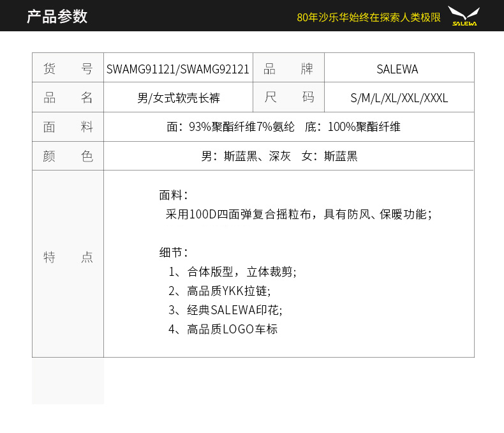Screen dimensions: 504x433
Task: Select the item number SWAMG91121/SWAMG92121
Action: [178, 69]
